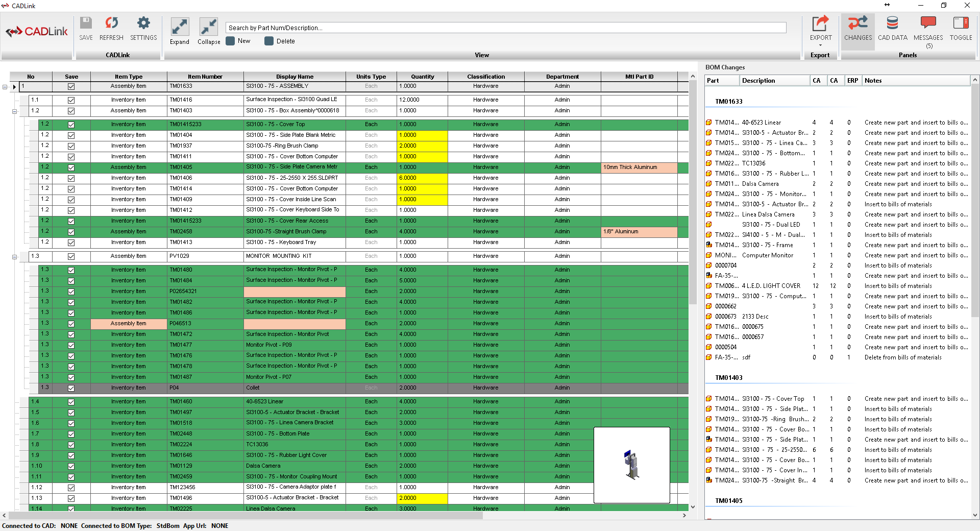Toggle Save checkbox for TM01403 row
This screenshot has width=980, height=531.
(71, 111)
